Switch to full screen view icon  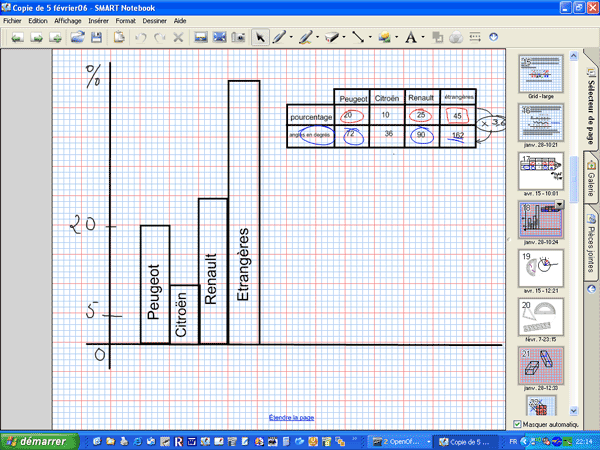click(x=220, y=37)
